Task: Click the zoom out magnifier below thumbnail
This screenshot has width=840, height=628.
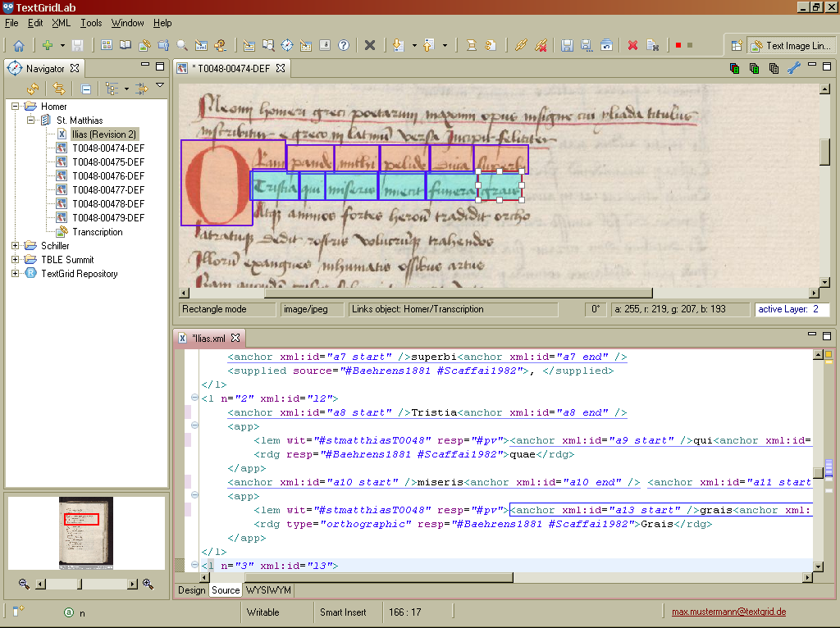Action: pyautogui.click(x=24, y=584)
